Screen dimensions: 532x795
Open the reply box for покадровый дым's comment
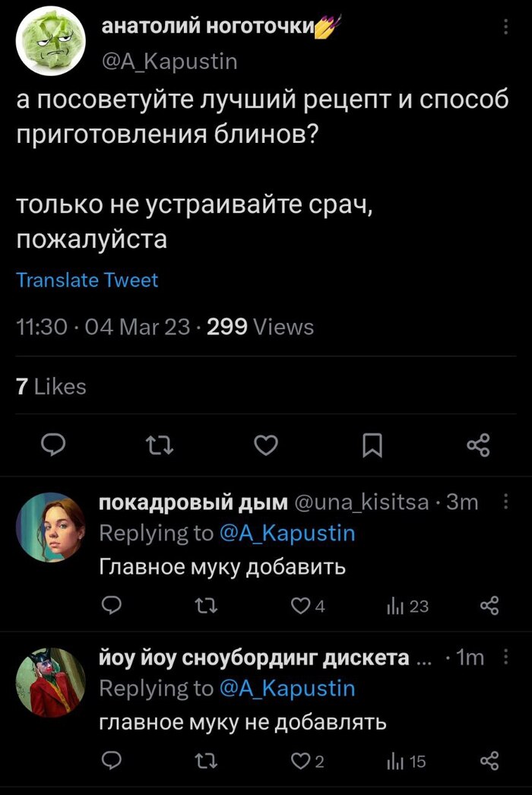point(112,606)
